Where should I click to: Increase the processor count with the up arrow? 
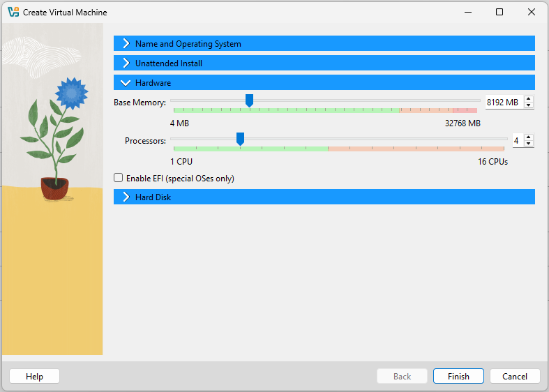coord(529,137)
